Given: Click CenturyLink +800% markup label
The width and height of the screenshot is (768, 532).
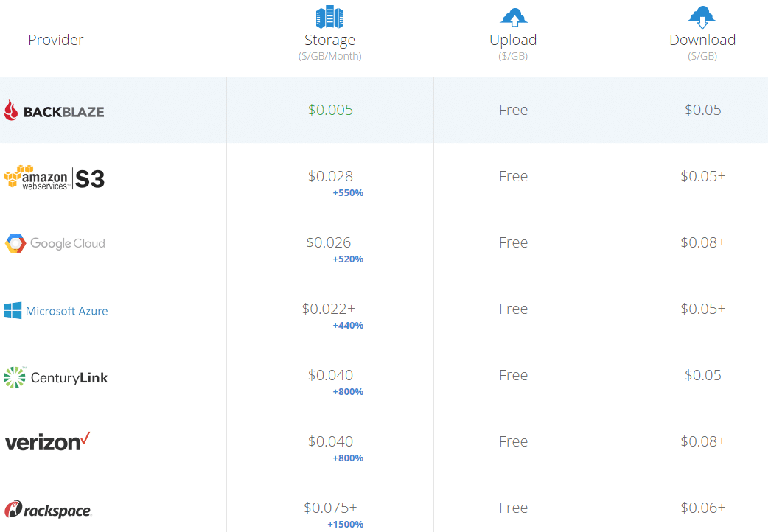Looking at the screenshot, I should click(348, 392).
